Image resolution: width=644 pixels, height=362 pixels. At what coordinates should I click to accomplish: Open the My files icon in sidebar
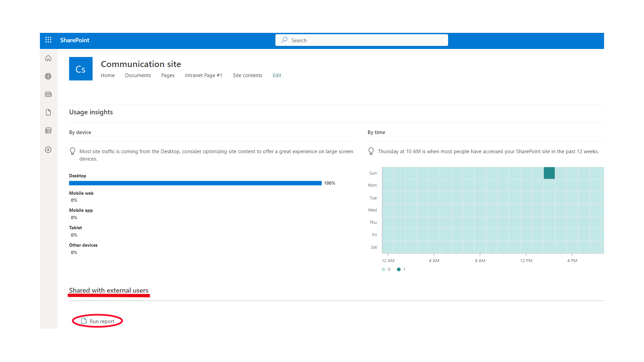tap(48, 112)
